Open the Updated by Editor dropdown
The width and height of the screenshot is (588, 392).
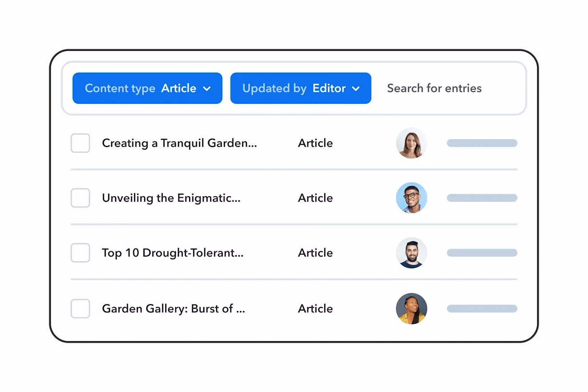click(x=300, y=88)
